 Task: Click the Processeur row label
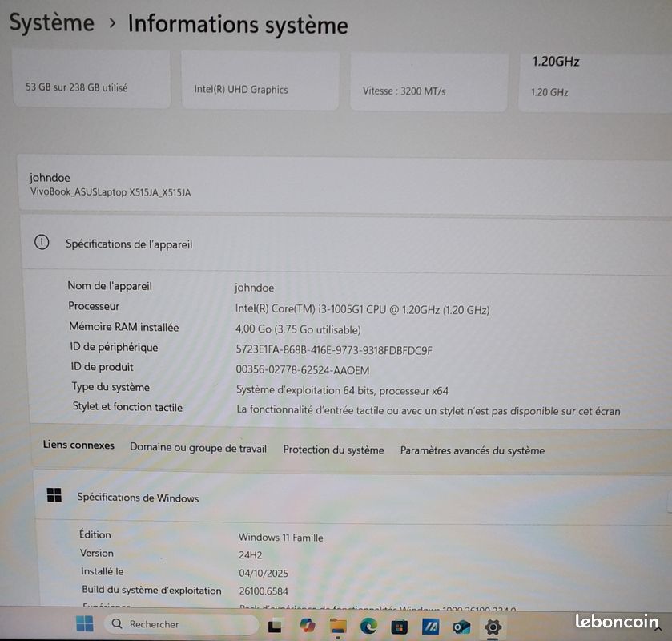(94, 306)
